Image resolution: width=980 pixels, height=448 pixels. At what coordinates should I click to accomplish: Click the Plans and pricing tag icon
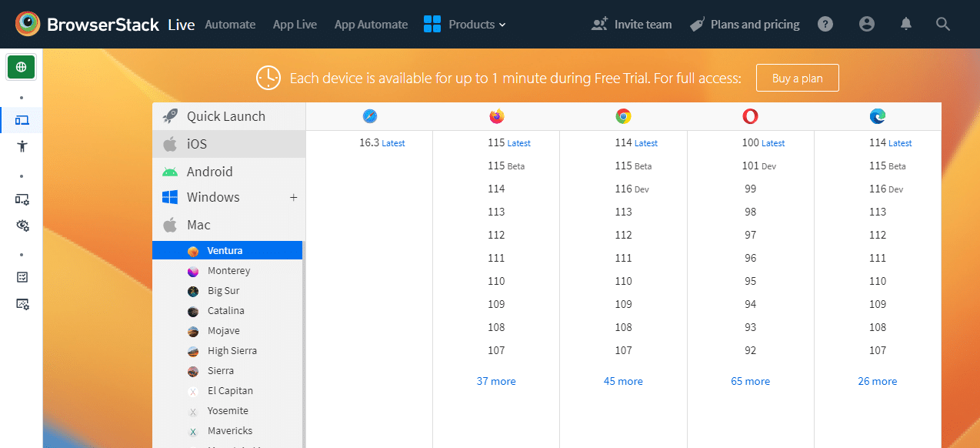(x=697, y=24)
